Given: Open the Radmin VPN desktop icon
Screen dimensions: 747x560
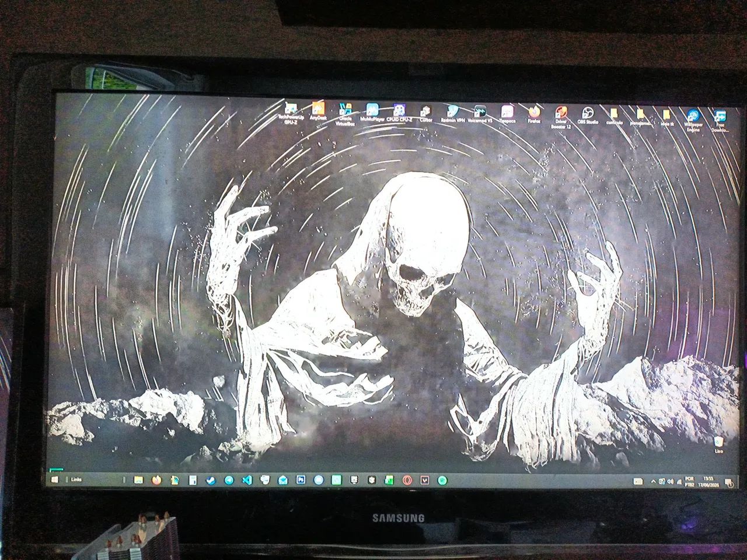Looking at the screenshot, I should (x=452, y=114).
